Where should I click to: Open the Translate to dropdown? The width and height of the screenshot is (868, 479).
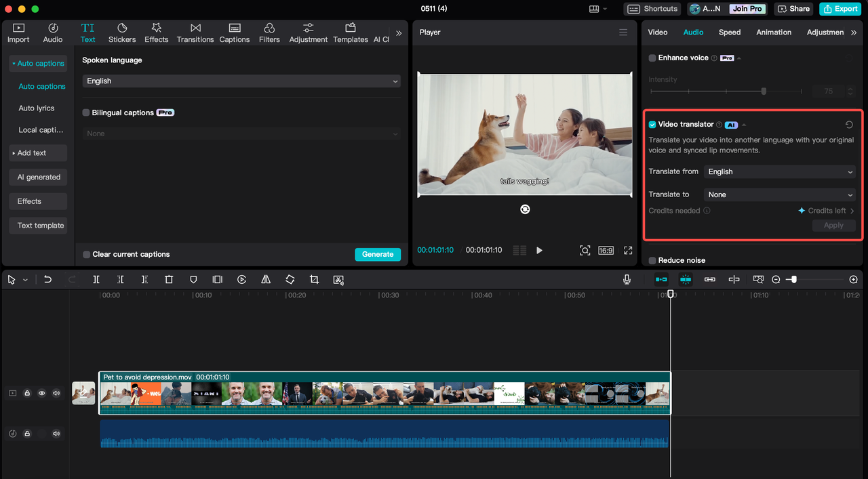click(780, 194)
